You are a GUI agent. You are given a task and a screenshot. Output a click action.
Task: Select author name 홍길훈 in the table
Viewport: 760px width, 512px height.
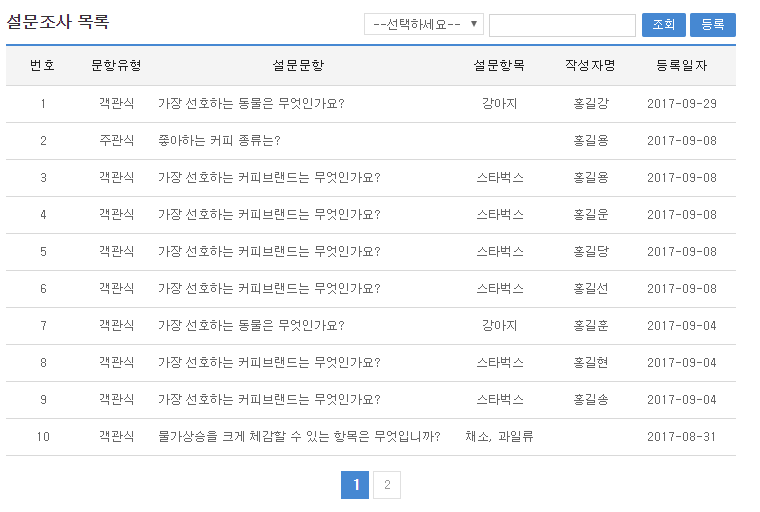point(590,326)
